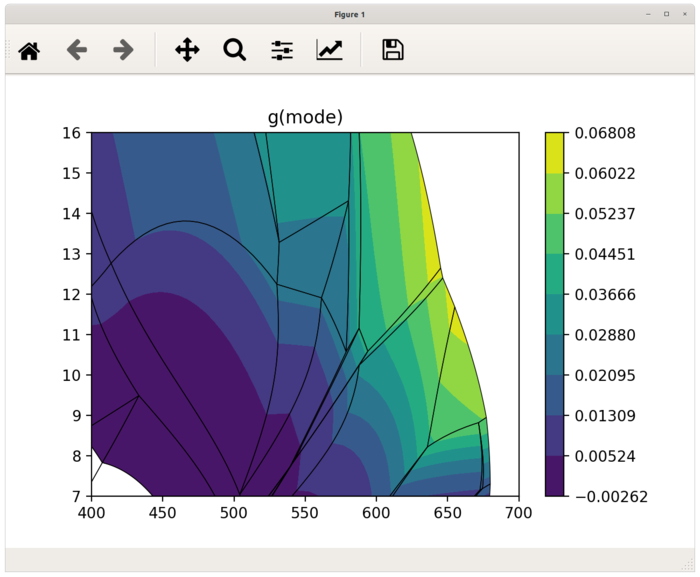The width and height of the screenshot is (700, 577).
Task: Click y-axis tick label 9
Action: (76, 416)
